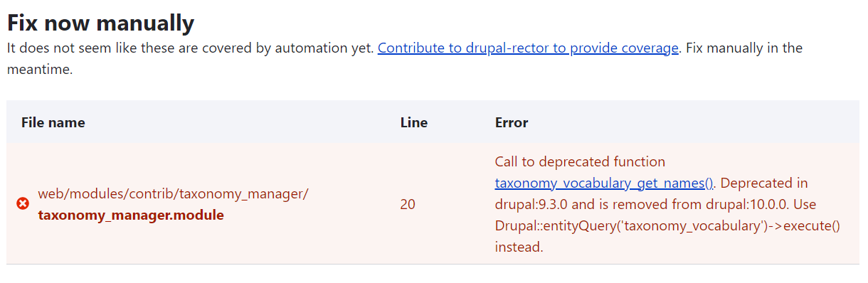This screenshot has height=283, width=868.
Task: Click line number 20 in the table
Action: click(408, 204)
